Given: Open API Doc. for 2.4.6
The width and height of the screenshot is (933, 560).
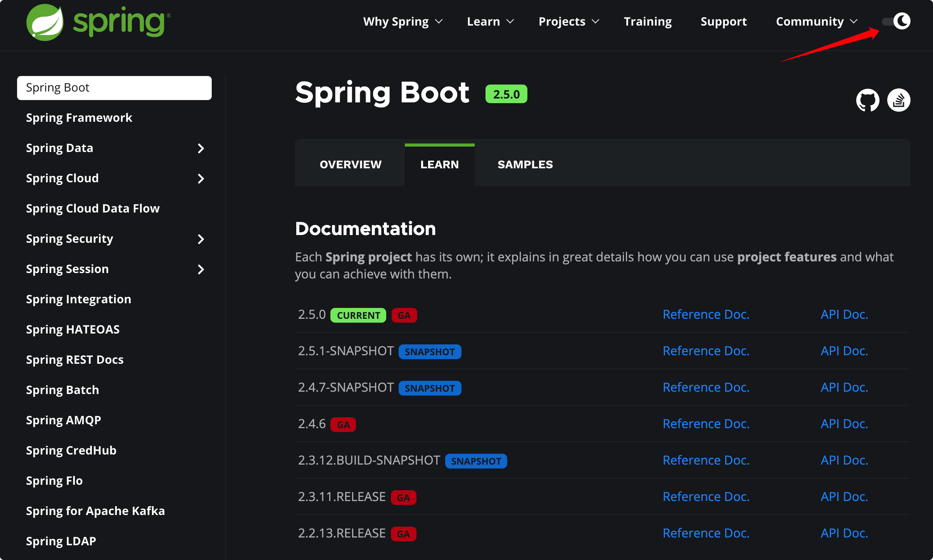Looking at the screenshot, I should coord(844,423).
